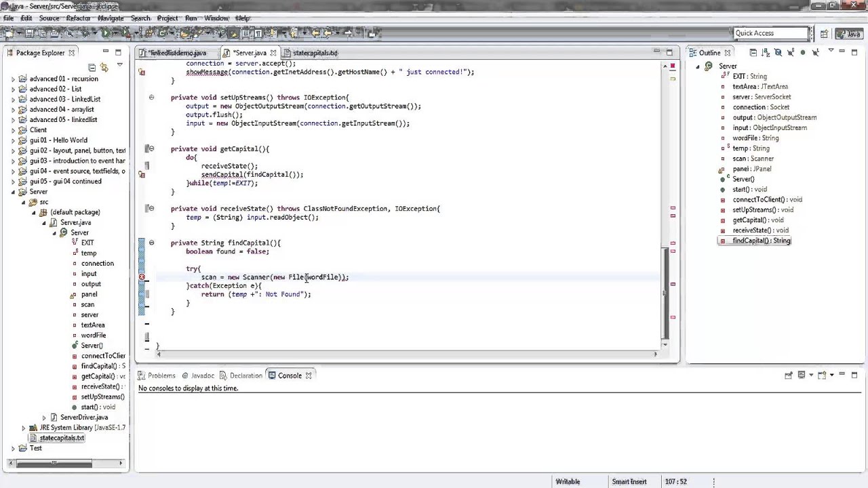
Task: Close the Package Explorer tab
Action: 71,53
